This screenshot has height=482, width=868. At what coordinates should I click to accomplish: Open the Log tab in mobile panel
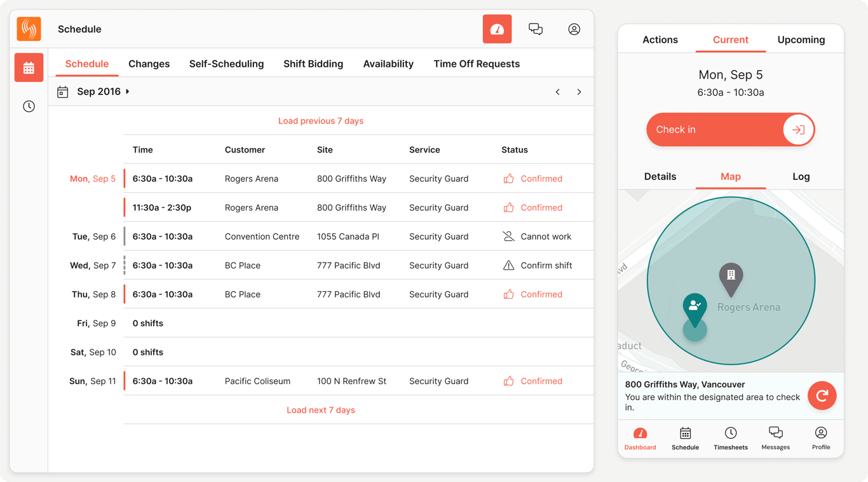click(801, 177)
